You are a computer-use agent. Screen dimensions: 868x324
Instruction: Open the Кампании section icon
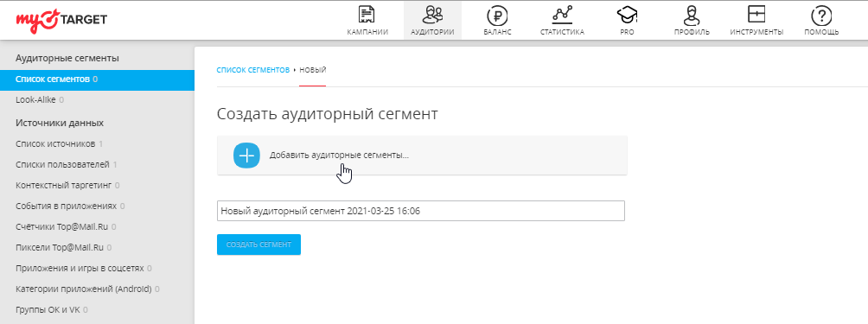(x=367, y=15)
